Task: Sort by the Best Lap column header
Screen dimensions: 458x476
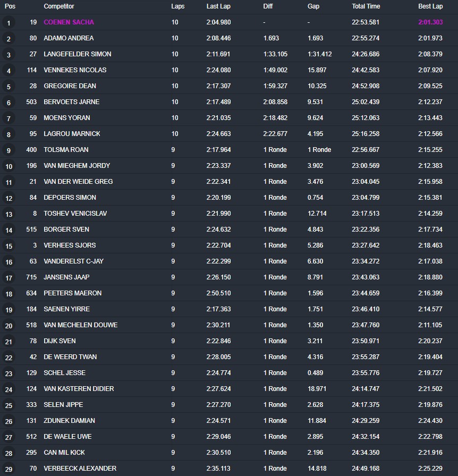Action: click(x=430, y=6)
